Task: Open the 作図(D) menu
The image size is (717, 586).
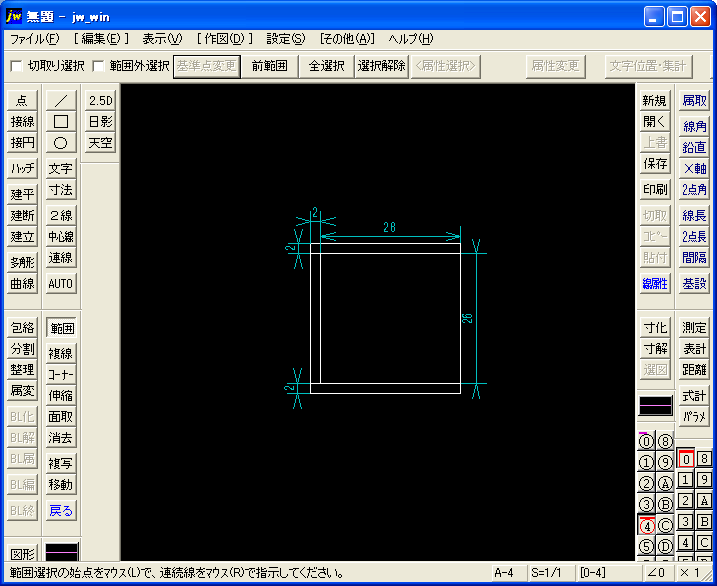Action: tap(225, 39)
